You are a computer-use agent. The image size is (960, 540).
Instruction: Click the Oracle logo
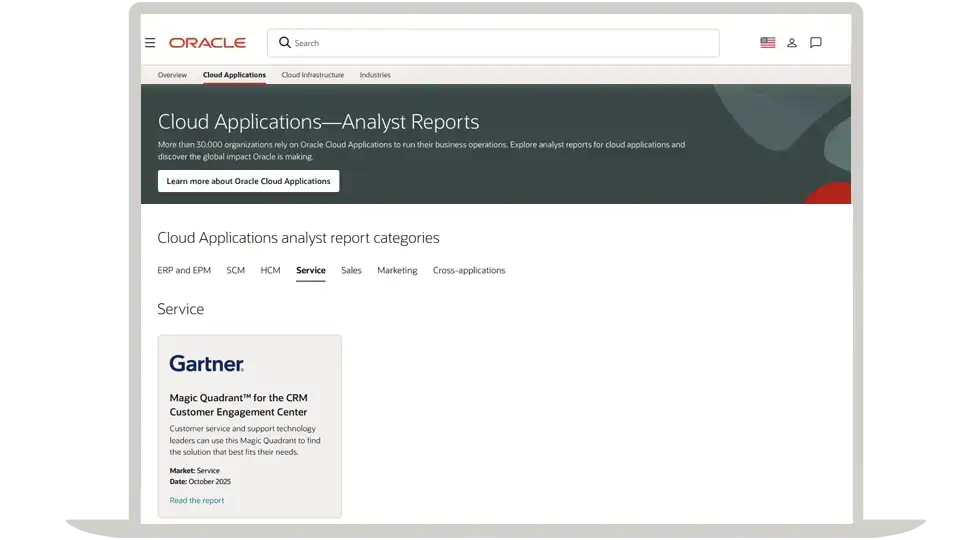pos(208,43)
